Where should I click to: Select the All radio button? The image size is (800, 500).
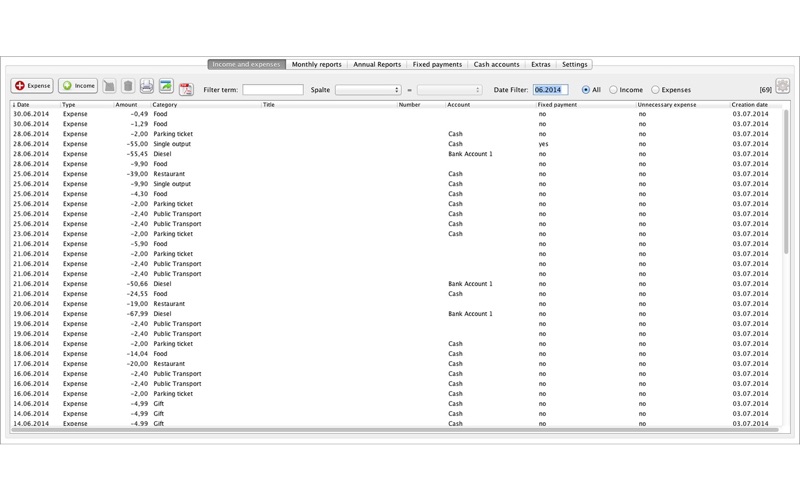pyautogui.click(x=586, y=90)
